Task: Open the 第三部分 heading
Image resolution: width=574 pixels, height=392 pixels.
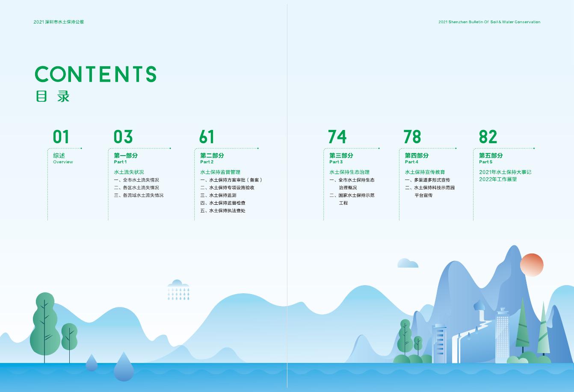Action: click(341, 156)
